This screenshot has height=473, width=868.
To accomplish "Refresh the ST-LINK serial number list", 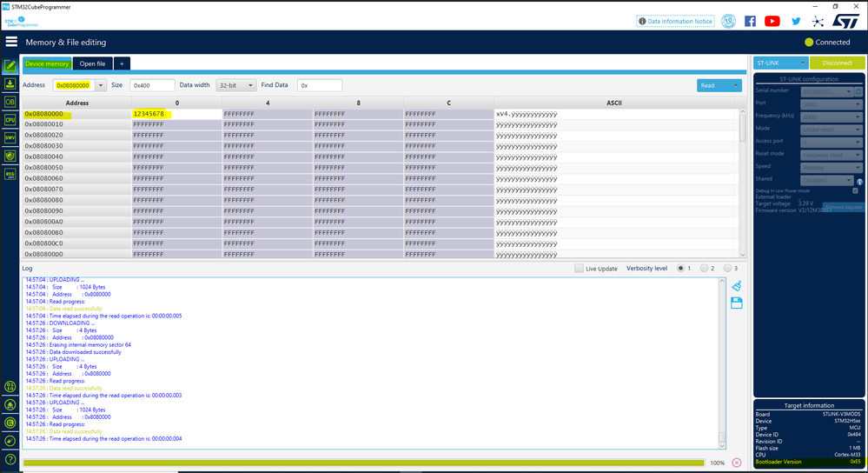I will [858, 91].
